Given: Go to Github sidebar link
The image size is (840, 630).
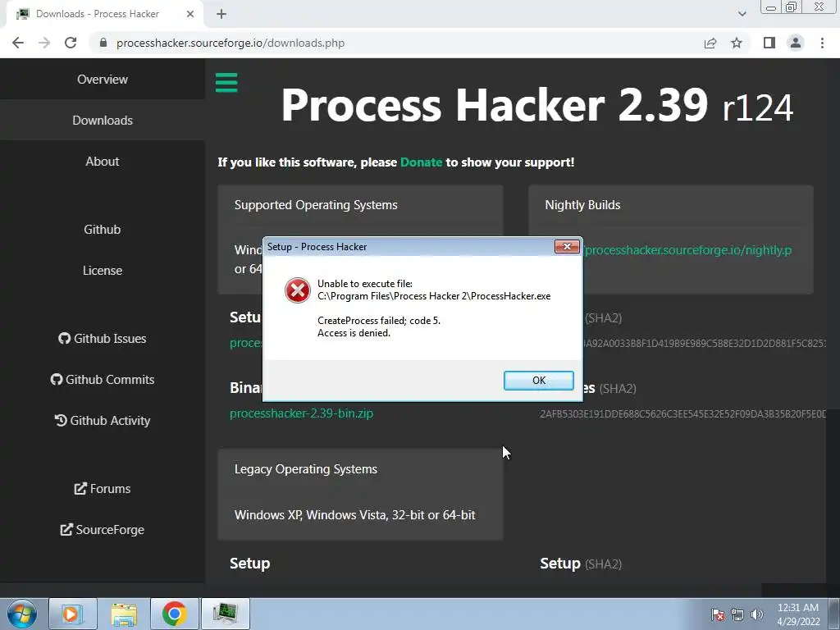Looking at the screenshot, I should coord(103,230).
